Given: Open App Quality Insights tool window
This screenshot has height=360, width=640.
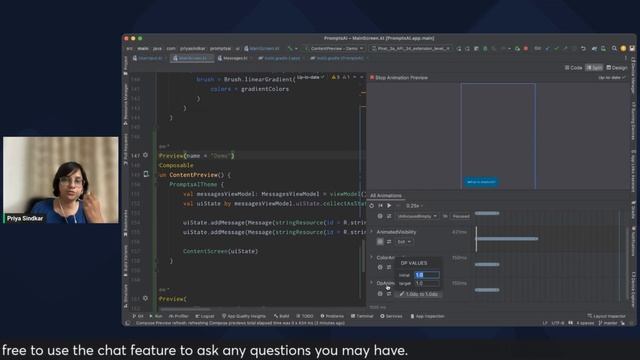Looking at the screenshot, I should [x=244, y=316].
